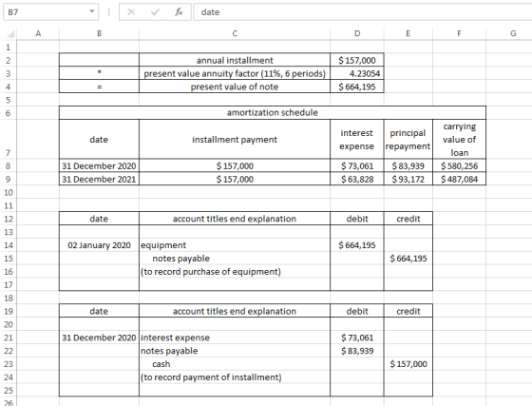The width and height of the screenshot is (532, 406).
Task: Select row 5 header
Action: pos(9,100)
